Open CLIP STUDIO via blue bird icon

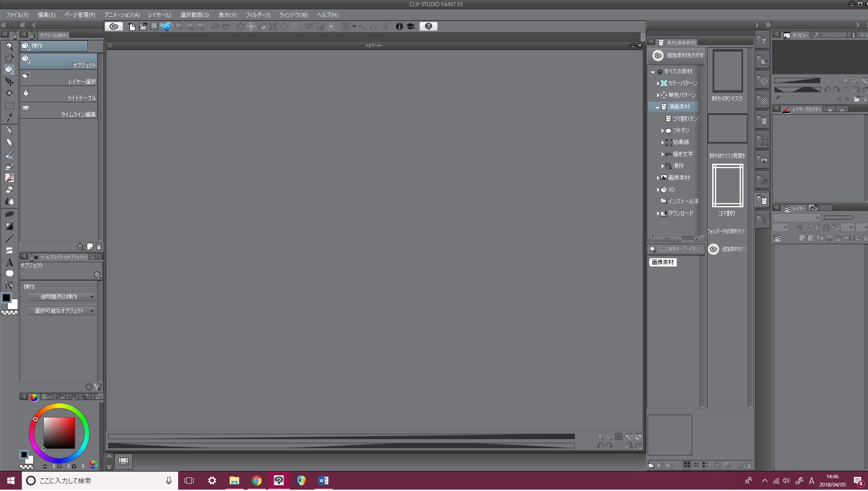click(166, 26)
